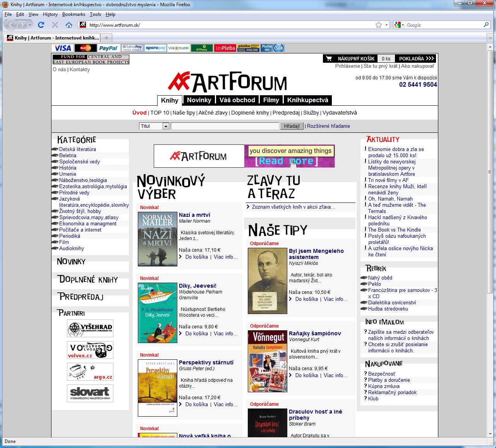
Task: Click the browser URL address field
Action: (x=231, y=25)
